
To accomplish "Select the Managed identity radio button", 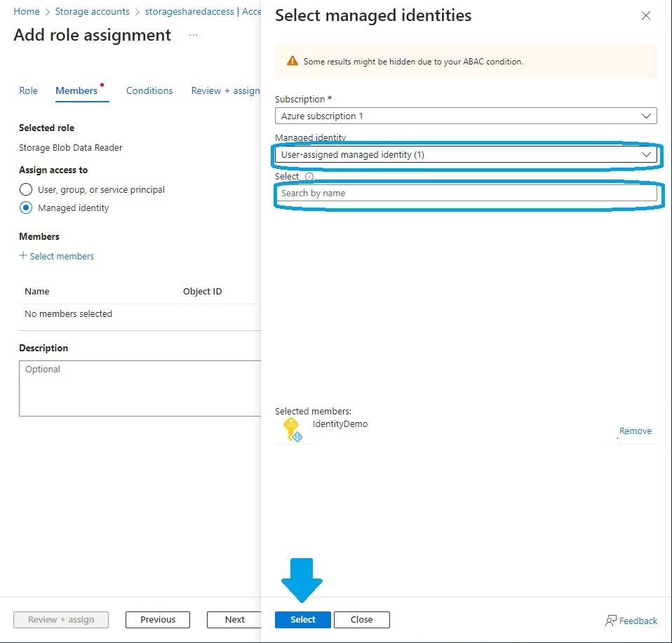I will [26, 208].
